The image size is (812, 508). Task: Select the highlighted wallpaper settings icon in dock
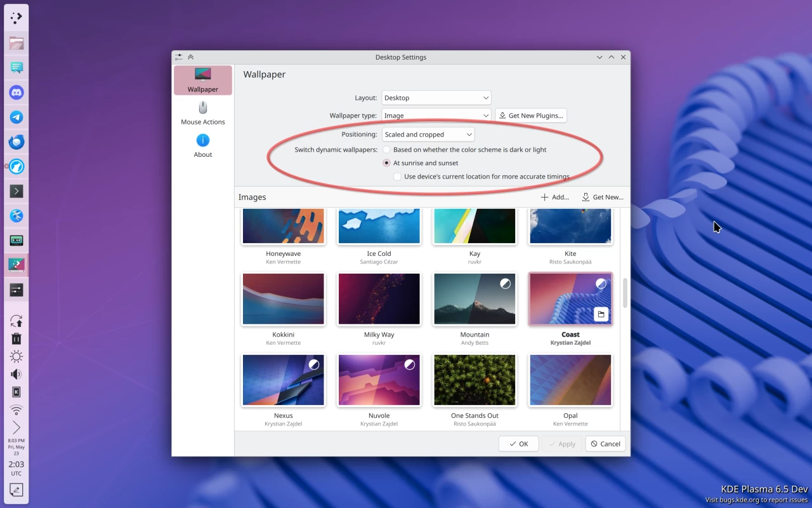tap(16, 264)
